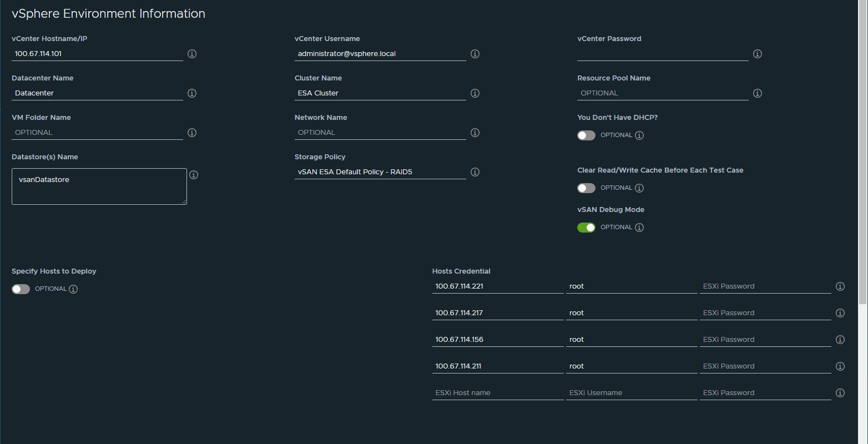
Task: Focus root username field for host 100.67.114.156
Action: [x=632, y=340]
